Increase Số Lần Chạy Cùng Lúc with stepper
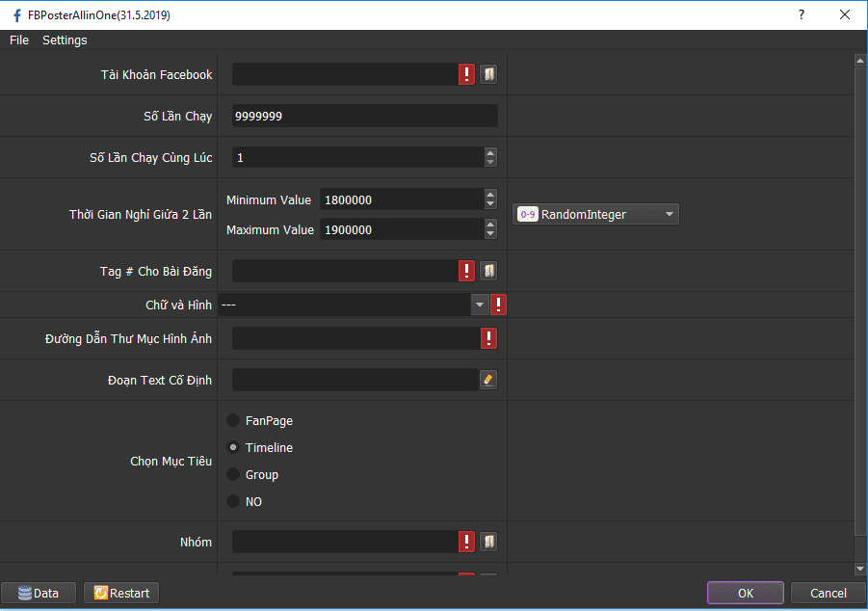 click(490, 152)
